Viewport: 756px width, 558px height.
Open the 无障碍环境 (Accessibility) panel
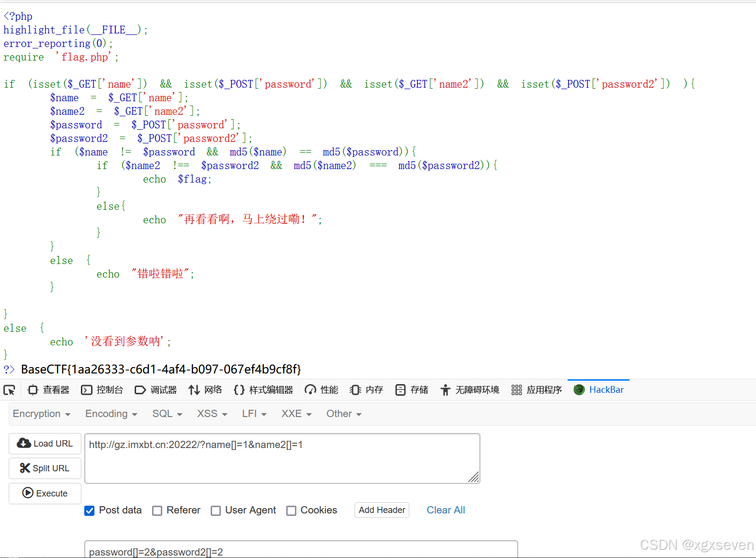click(x=469, y=389)
